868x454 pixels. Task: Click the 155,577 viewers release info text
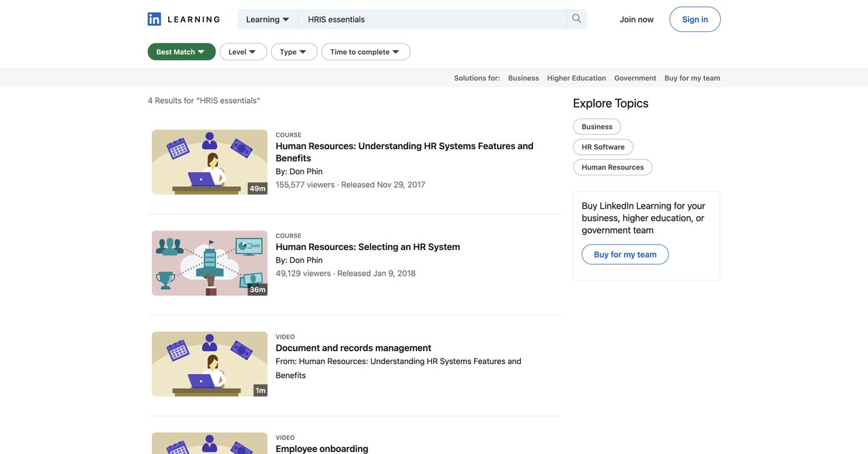pyautogui.click(x=350, y=184)
